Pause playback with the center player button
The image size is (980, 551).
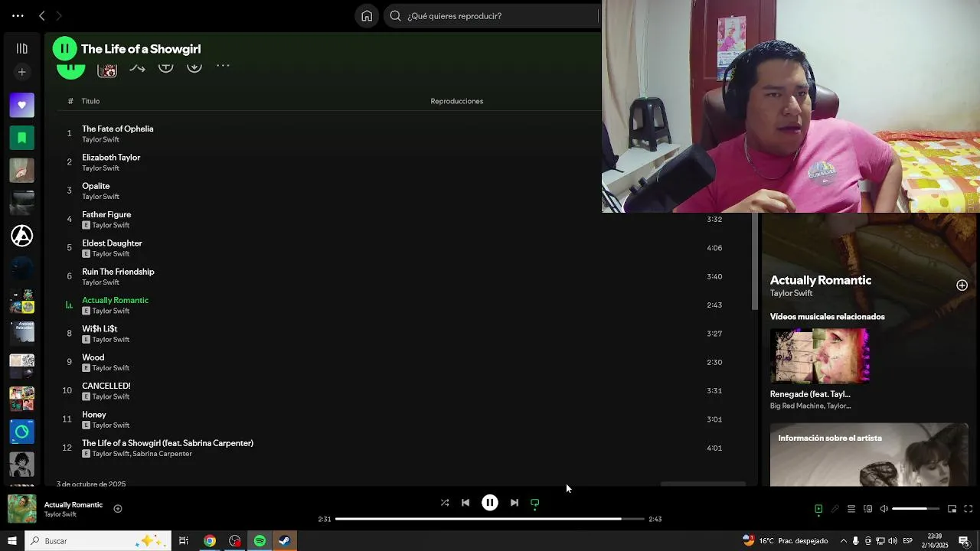point(490,503)
